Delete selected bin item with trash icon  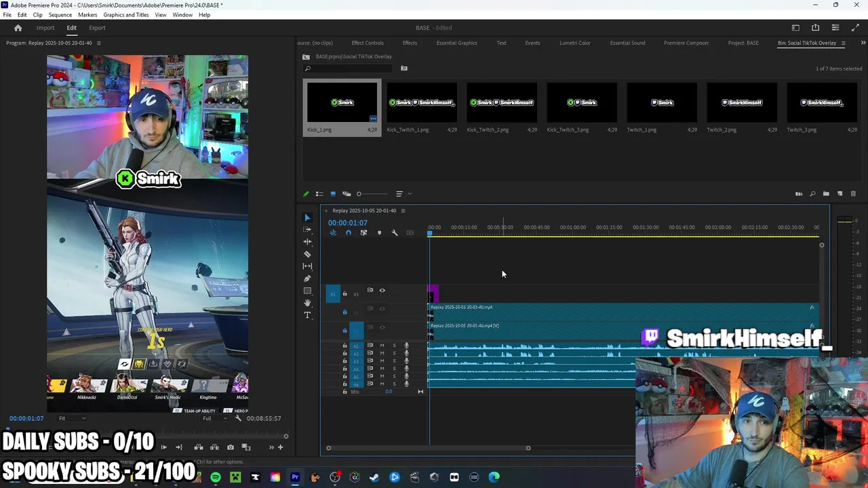click(x=853, y=194)
